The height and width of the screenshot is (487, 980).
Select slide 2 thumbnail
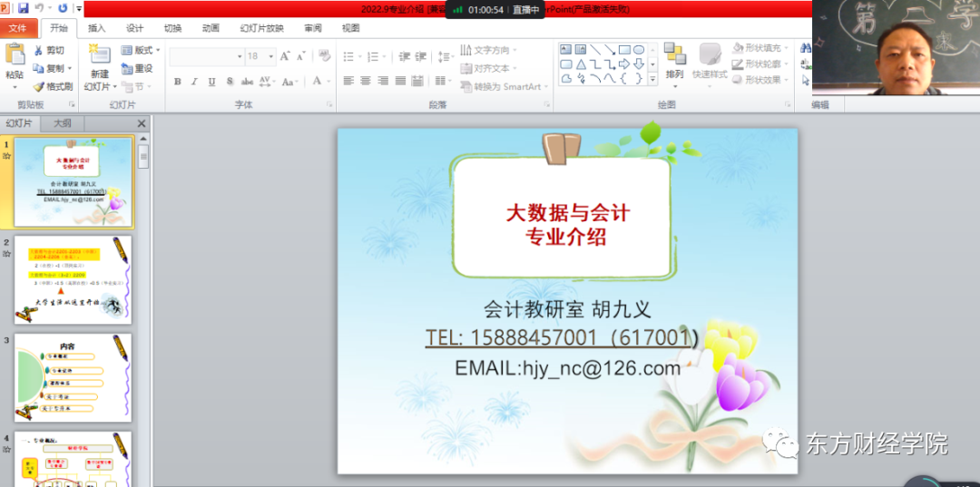pyautogui.click(x=73, y=279)
